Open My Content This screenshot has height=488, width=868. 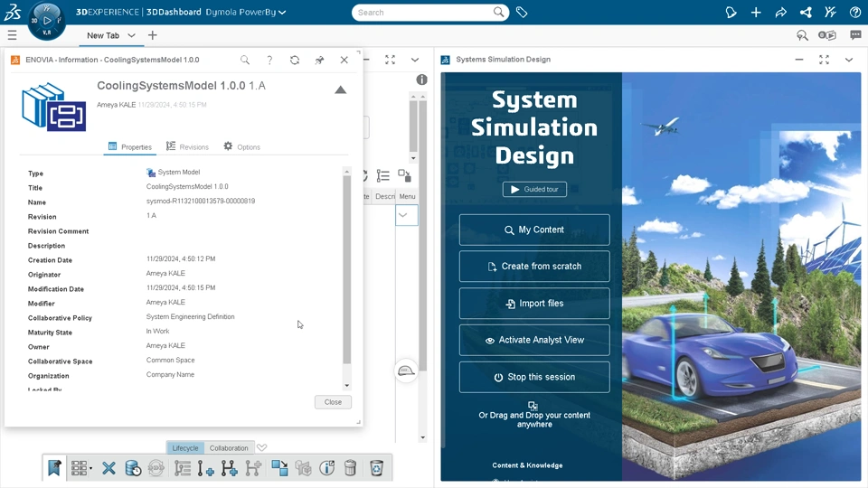(534, 230)
